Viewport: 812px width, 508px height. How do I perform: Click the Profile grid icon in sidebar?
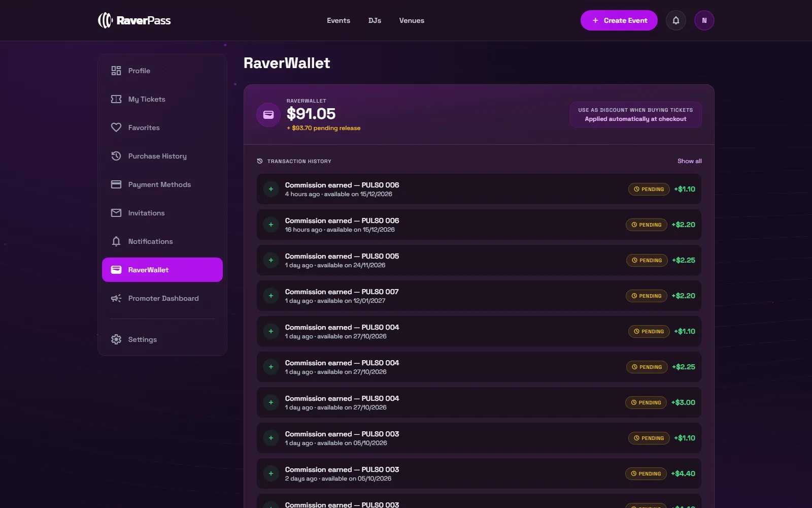coord(116,71)
